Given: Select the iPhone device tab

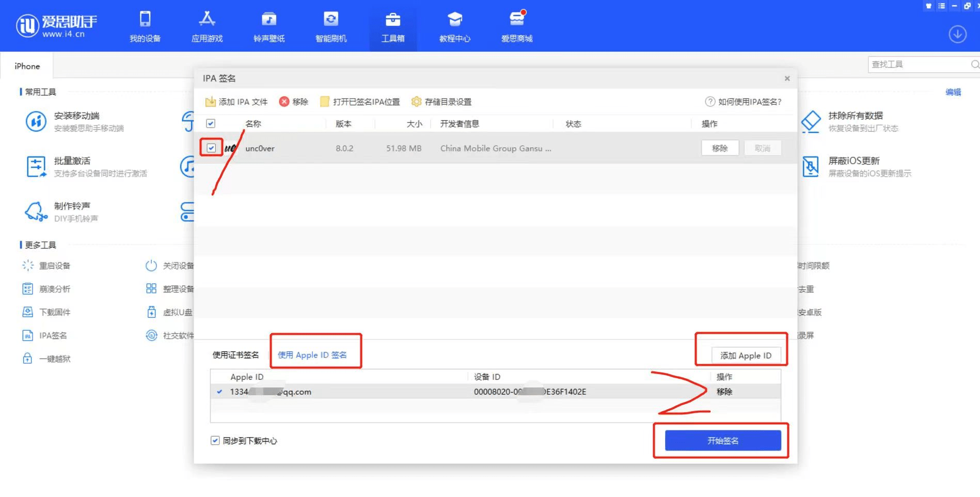Looking at the screenshot, I should point(27,66).
